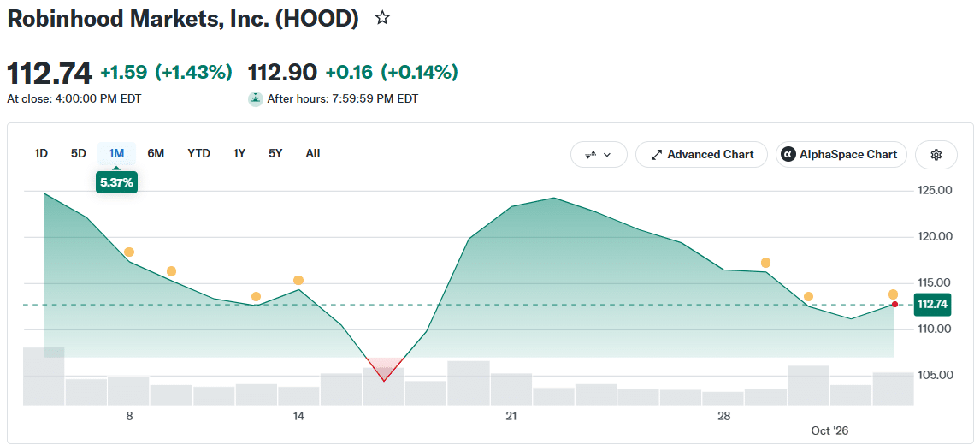Click the date label 8 on axis
The width and height of the screenshot is (980, 445).
129,416
